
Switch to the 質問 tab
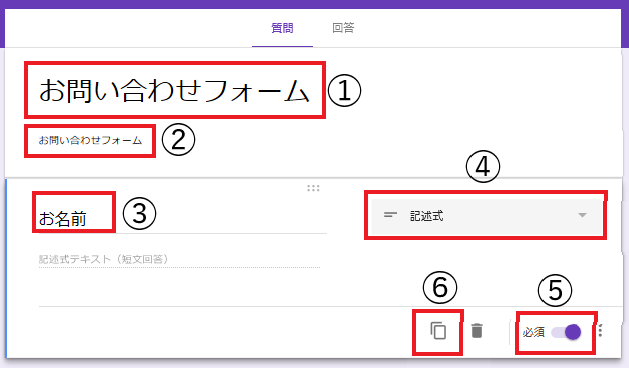tap(282, 28)
